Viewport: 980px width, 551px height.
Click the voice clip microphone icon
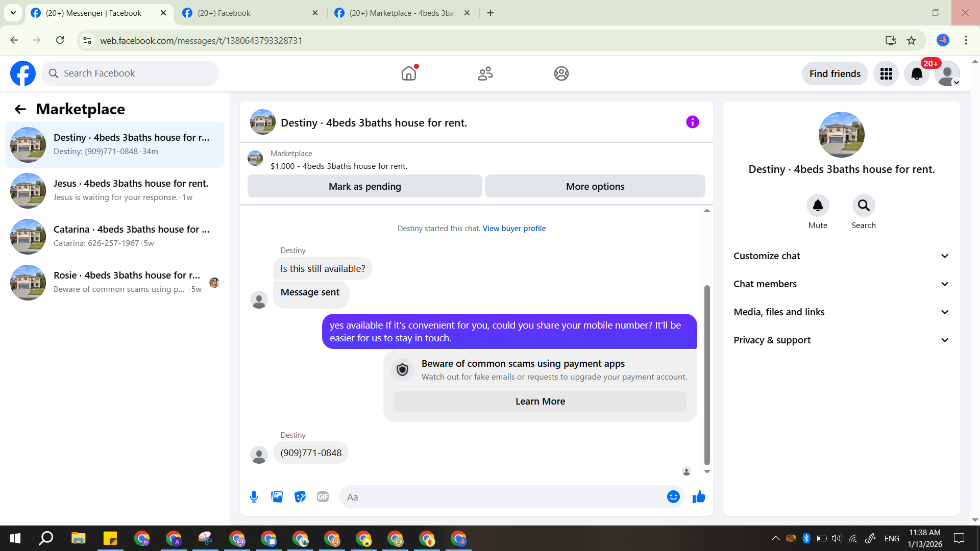pos(254,496)
